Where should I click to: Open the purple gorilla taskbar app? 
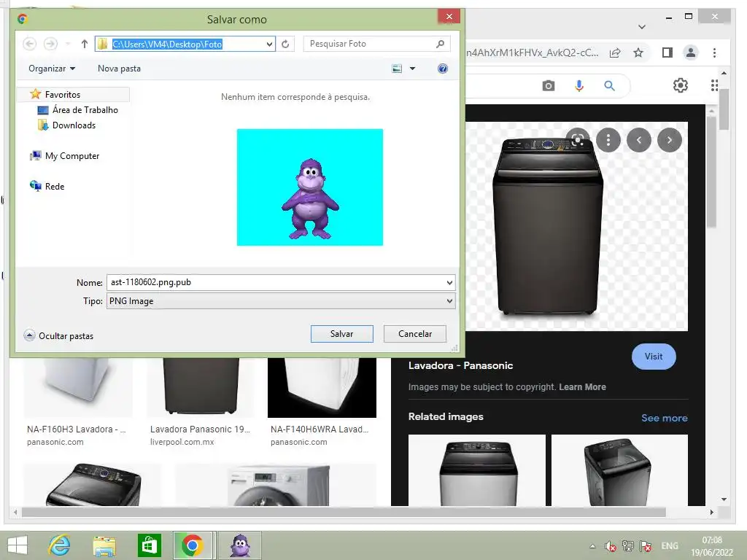tap(240, 545)
